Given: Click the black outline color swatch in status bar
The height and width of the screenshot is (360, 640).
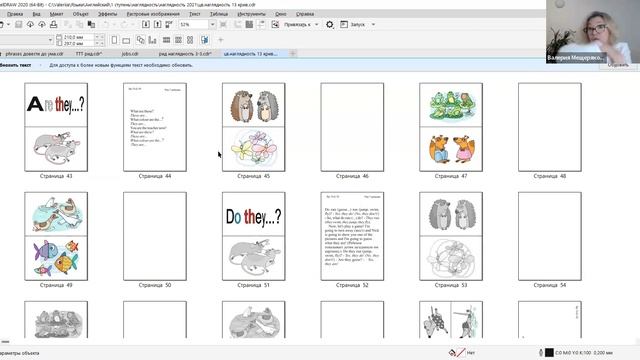Looking at the screenshot, I should [549, 352].
